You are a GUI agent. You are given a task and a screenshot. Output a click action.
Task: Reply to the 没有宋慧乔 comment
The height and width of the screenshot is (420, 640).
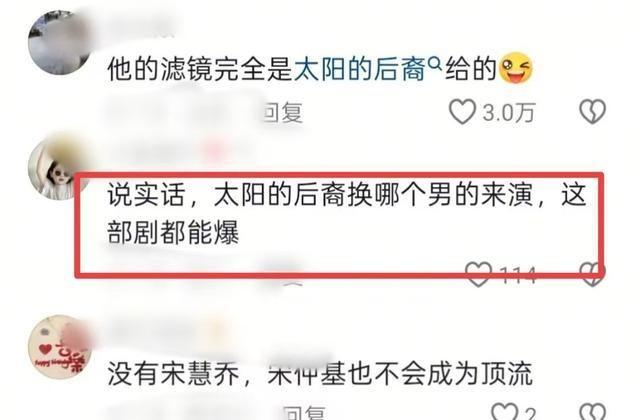pyautogui.click(x=304, y=412)
